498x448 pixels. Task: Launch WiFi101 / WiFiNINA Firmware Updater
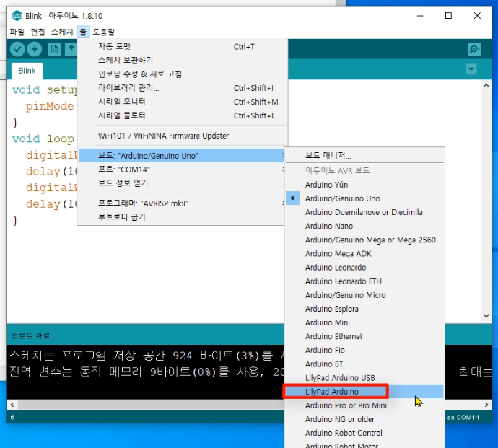[183, 136]
